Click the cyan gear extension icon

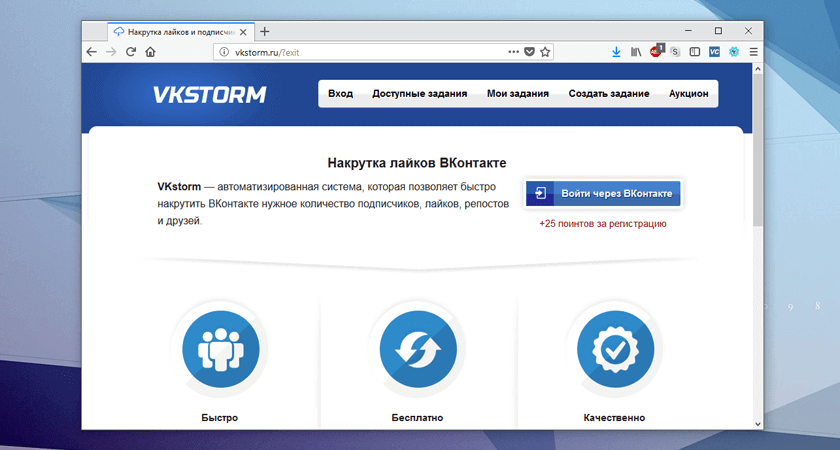pyautogui.click(x=734, y=52)
